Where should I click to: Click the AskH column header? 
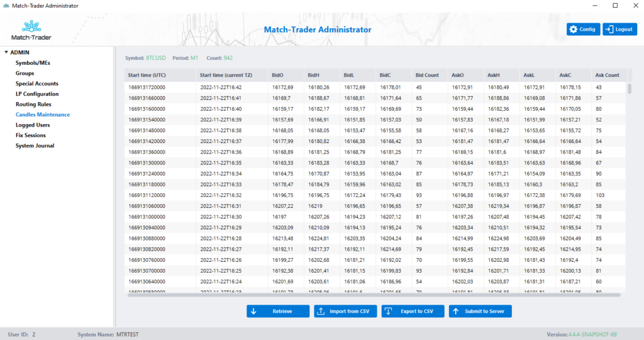click(502, 75)
